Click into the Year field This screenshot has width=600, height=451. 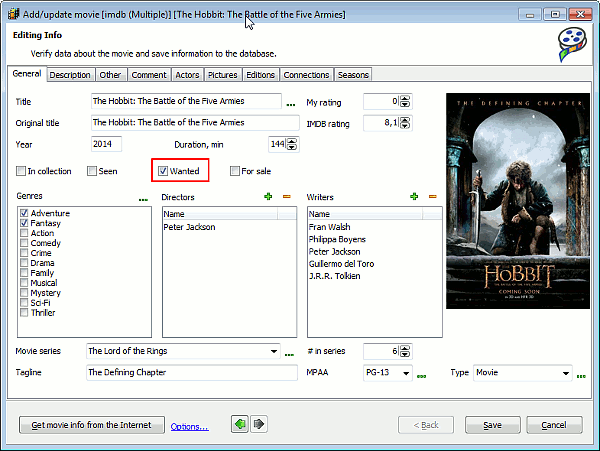coord(106,144)
